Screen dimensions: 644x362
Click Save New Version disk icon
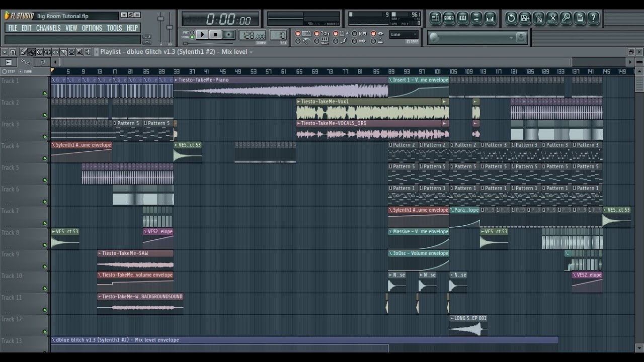[525, 18]
